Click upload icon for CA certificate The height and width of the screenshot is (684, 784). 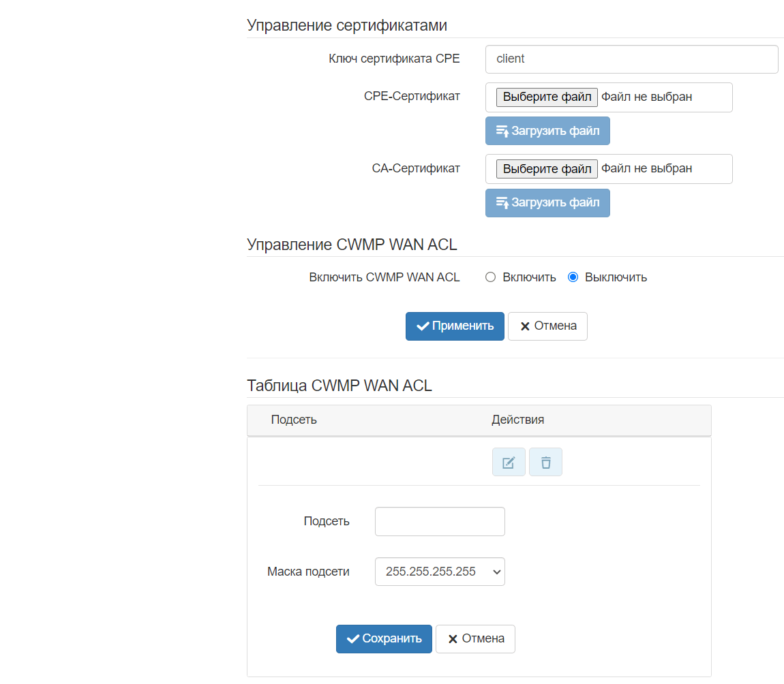pos(502,202)
